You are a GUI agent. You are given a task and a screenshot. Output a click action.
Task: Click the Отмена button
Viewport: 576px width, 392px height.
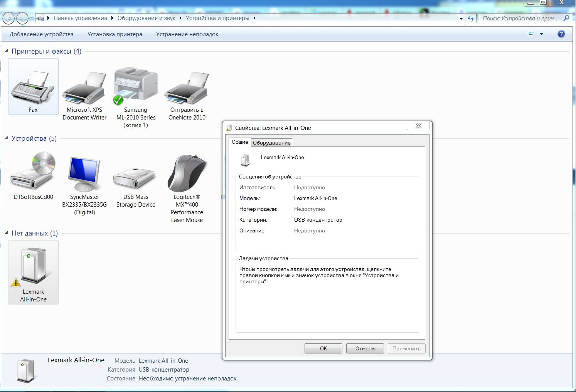(x=365, y=348)
